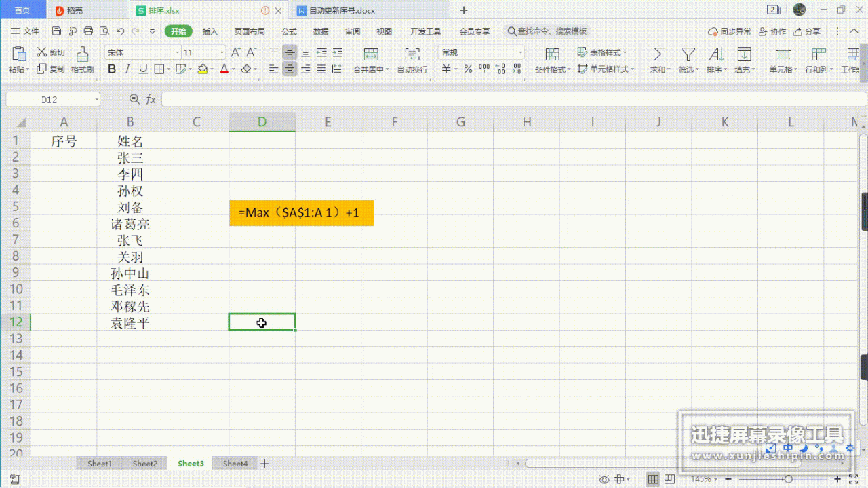868x488 pixels.
Task: Open the 页面布局 (Page Layout) tab
Action: [250, 31]
